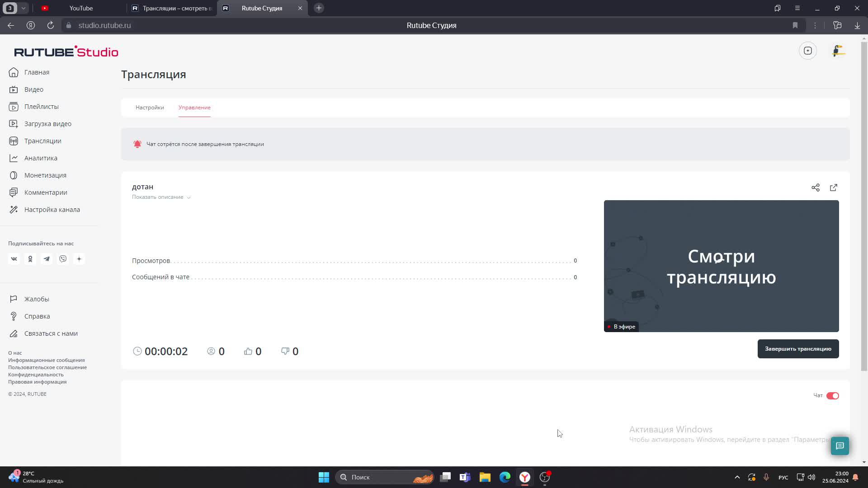Screen dimensions: 868x488
Task: Click the Смотри трансляцию preview thumbnail
Action: (721, 266)
